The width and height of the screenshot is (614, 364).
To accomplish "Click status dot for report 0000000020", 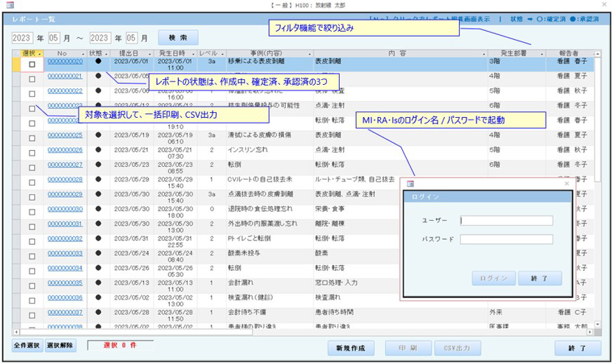I will 98,62.
